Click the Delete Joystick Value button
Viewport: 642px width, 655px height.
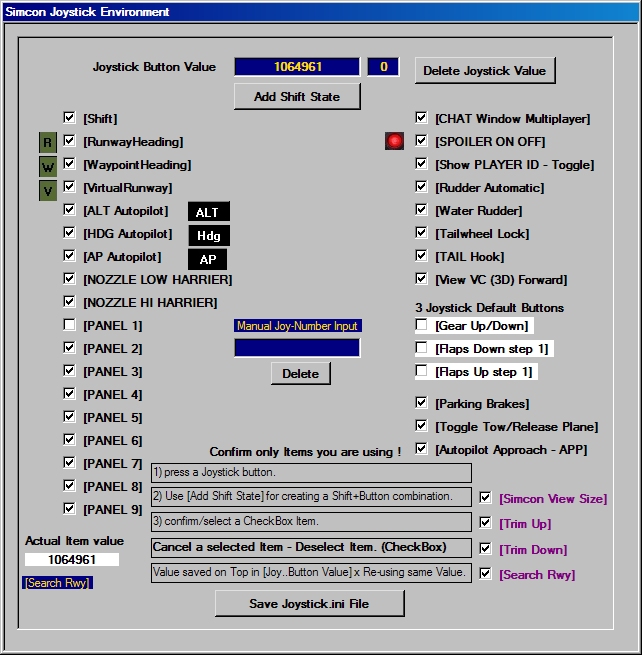coord(485,71)
